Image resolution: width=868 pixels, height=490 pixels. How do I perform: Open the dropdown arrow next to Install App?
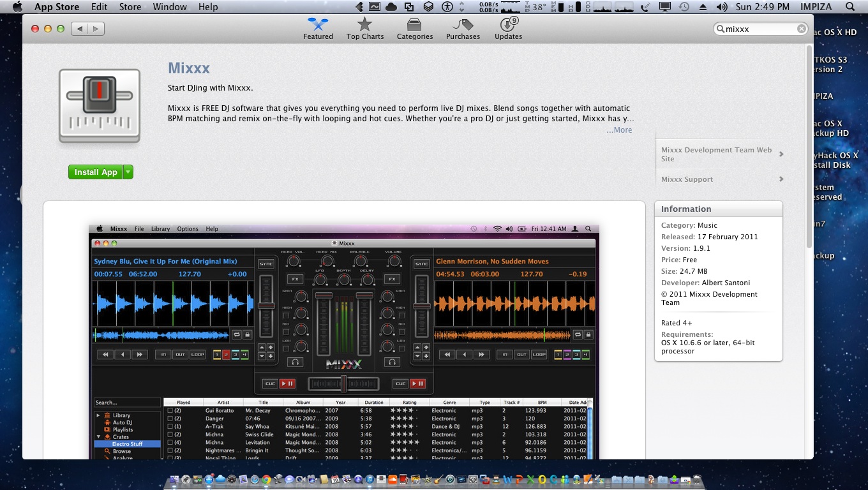coord(128,172)
